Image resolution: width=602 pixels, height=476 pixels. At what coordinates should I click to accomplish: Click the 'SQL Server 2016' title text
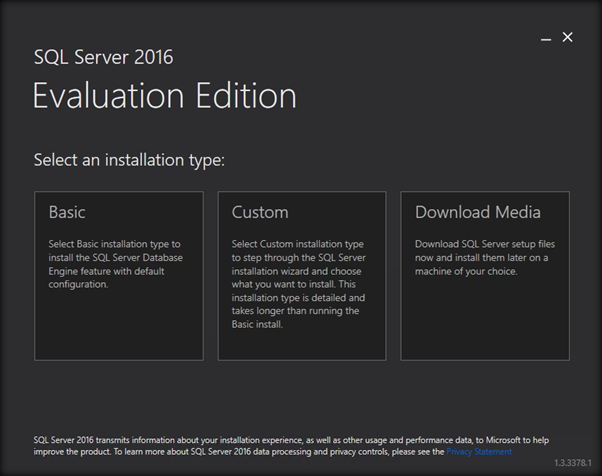[104, 57]
